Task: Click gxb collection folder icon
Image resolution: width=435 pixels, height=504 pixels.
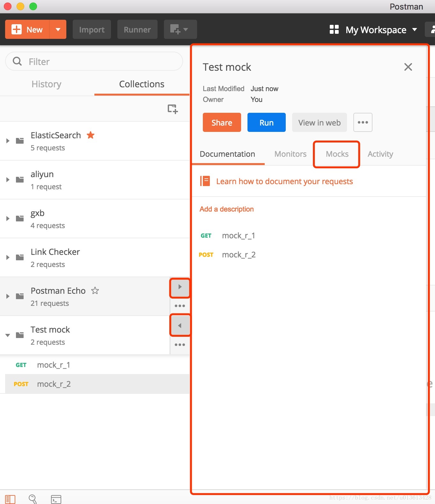Action: [20, 218]
